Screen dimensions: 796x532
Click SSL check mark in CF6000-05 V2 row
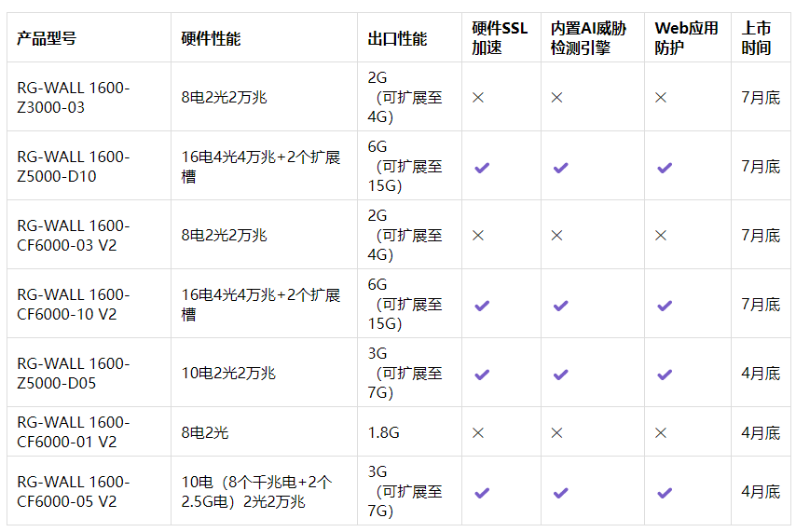coord(482,493)
